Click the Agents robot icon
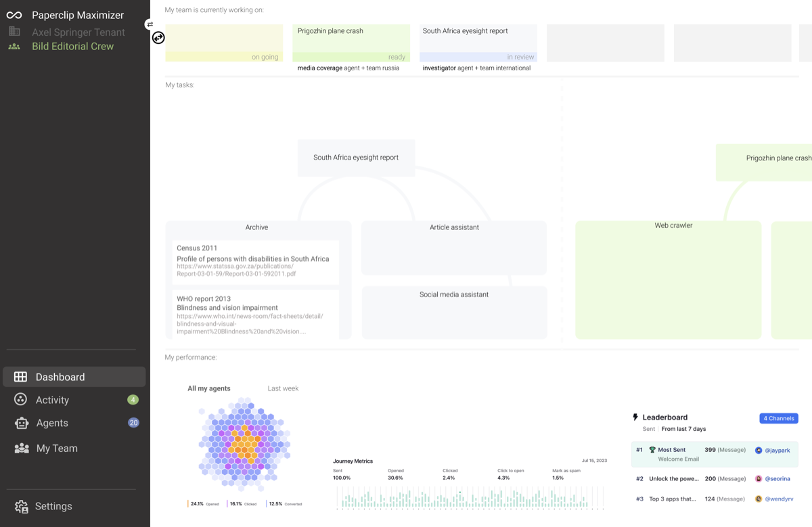Image resolution: width=812 pixels, height=527 pixels. [x=22, y=423]
